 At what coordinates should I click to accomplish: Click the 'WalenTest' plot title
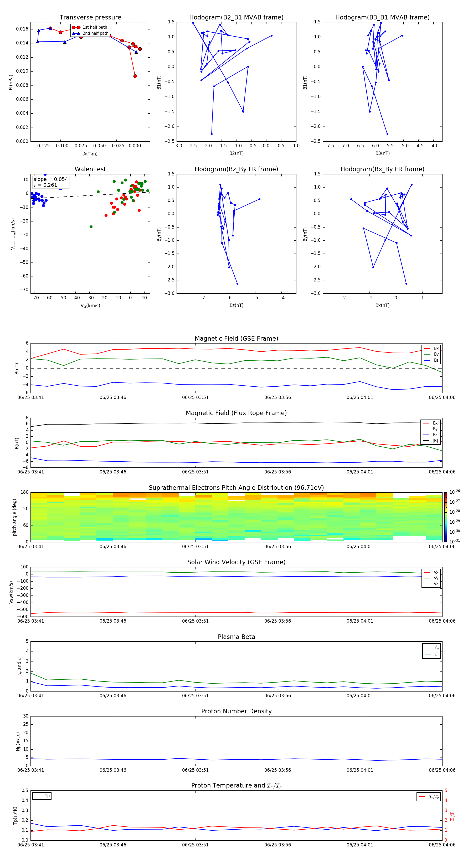pyautogui.click(x=90, y=169)
